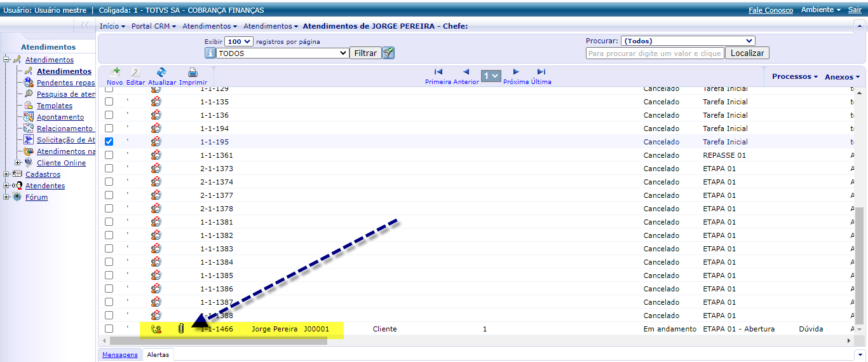Click the Atualizar refresh icon
The height and width of the screenshot is (362, 868).
click(161, 73)
